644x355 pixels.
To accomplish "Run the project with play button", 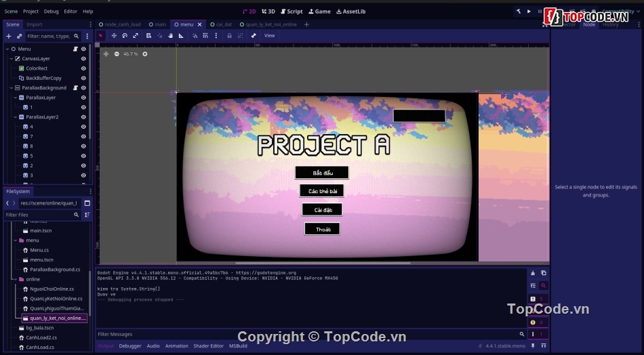I will pos(529,12).
